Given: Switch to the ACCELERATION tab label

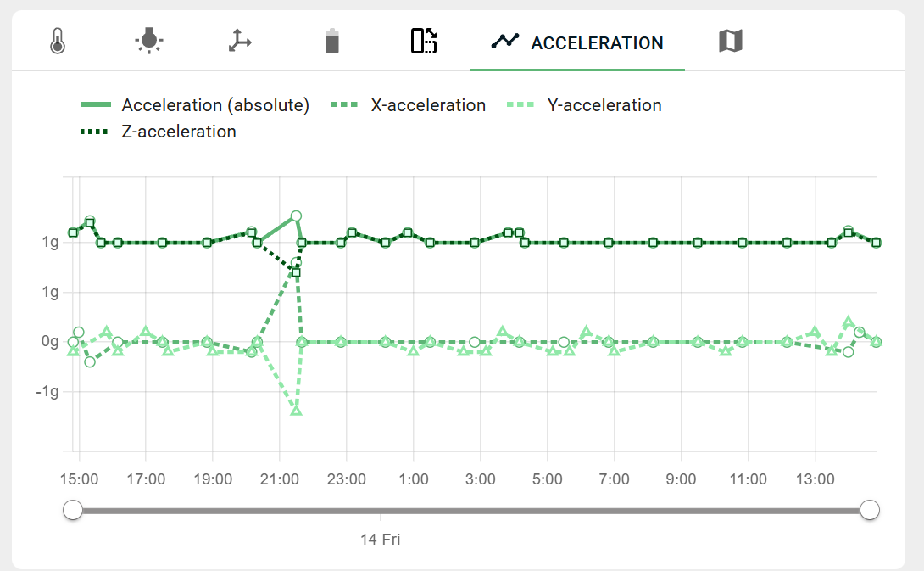Looking at the screenshot, I should 596,43.
